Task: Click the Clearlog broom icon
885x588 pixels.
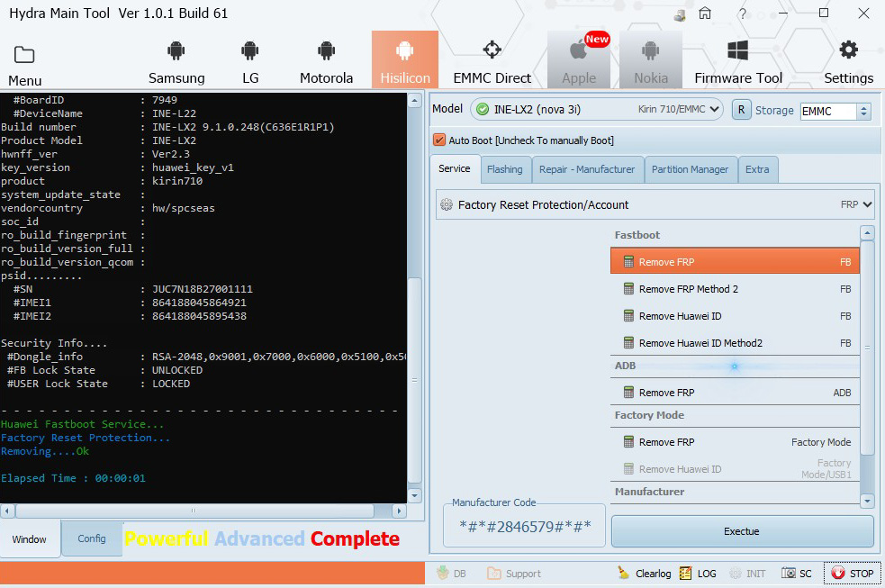Action: 624,573
